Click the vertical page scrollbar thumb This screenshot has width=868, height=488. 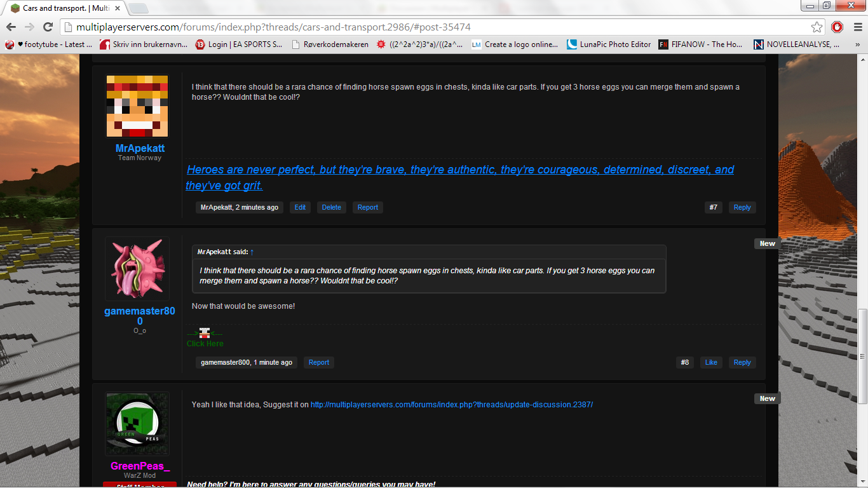pyautogui.click(x=862, y=355)
